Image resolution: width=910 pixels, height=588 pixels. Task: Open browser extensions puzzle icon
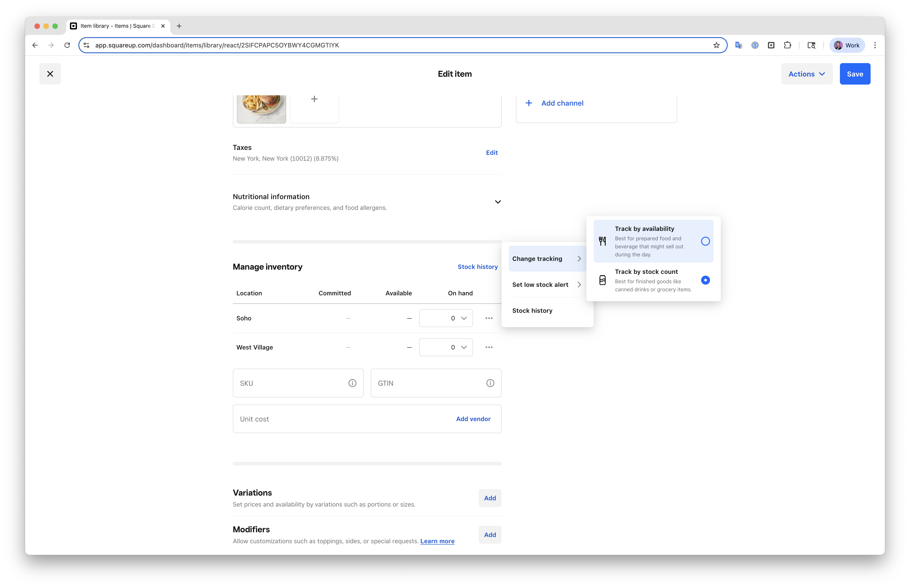point(787,45)
